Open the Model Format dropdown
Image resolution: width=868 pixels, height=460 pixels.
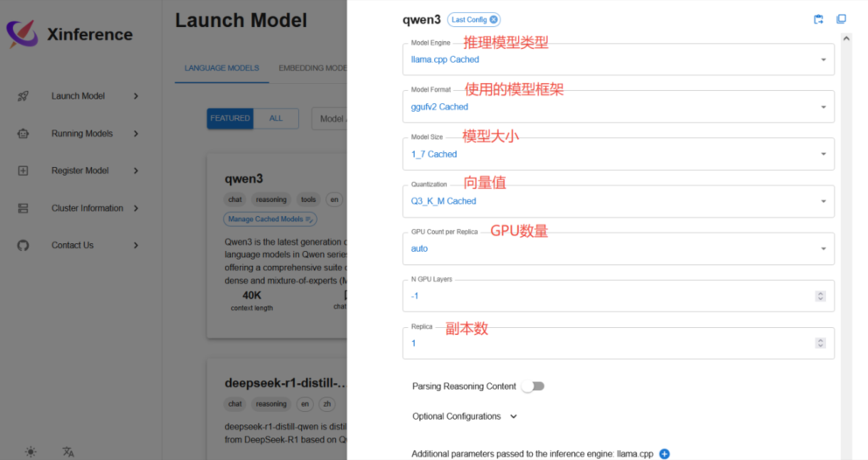(x=619, y=107)
